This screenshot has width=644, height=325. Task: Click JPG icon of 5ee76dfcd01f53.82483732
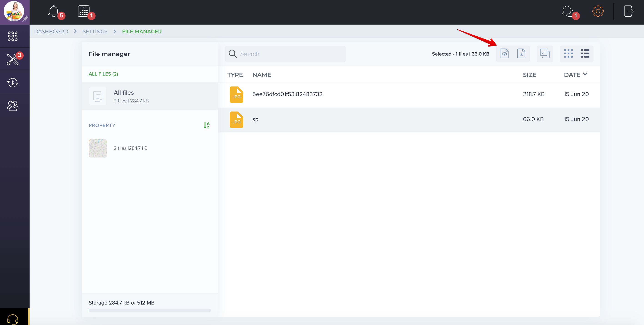click(x=236, y=95)
